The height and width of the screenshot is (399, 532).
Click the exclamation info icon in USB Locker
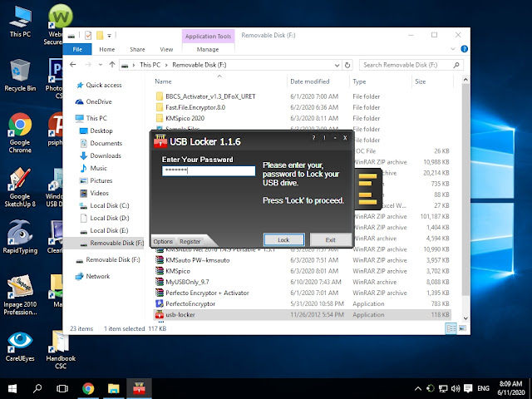coord(324,138)
